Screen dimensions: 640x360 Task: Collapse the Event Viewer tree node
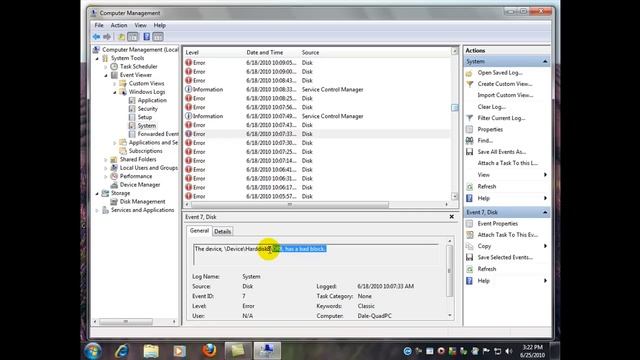[106, 75]
